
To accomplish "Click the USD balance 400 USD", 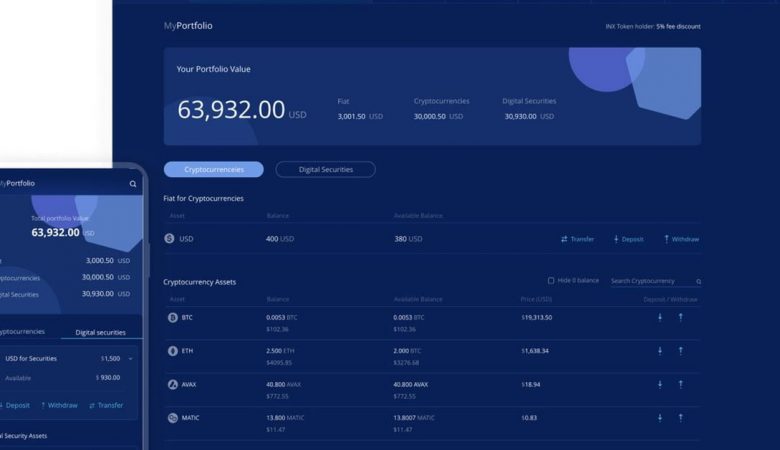I will pyautogui.click(x=280, y=239).
